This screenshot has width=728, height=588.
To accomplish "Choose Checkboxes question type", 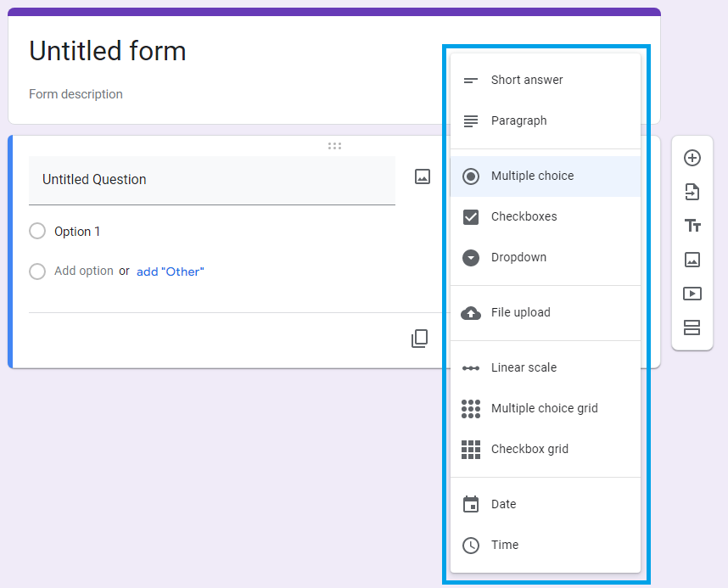I will tap(524, 216).
